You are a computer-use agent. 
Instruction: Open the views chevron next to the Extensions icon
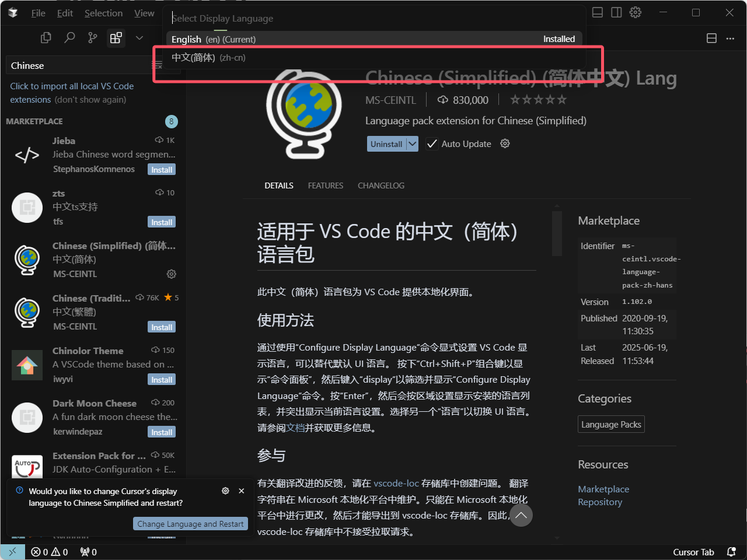(139, 37)
